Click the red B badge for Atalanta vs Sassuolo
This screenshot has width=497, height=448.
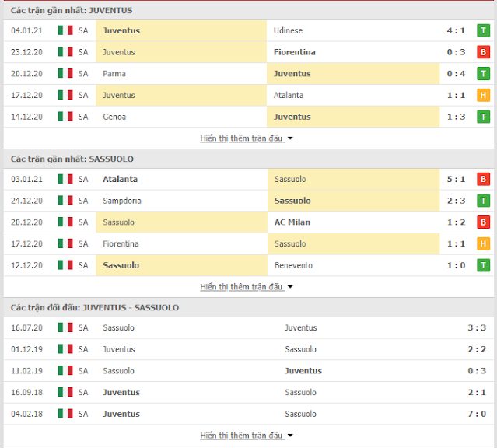point(483,180)
